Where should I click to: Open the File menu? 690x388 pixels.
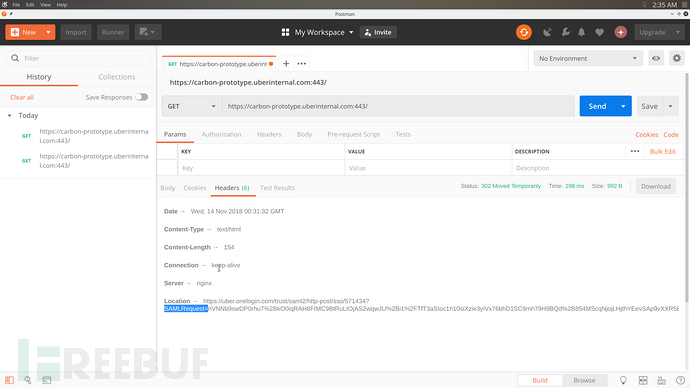tap(16, 5)
